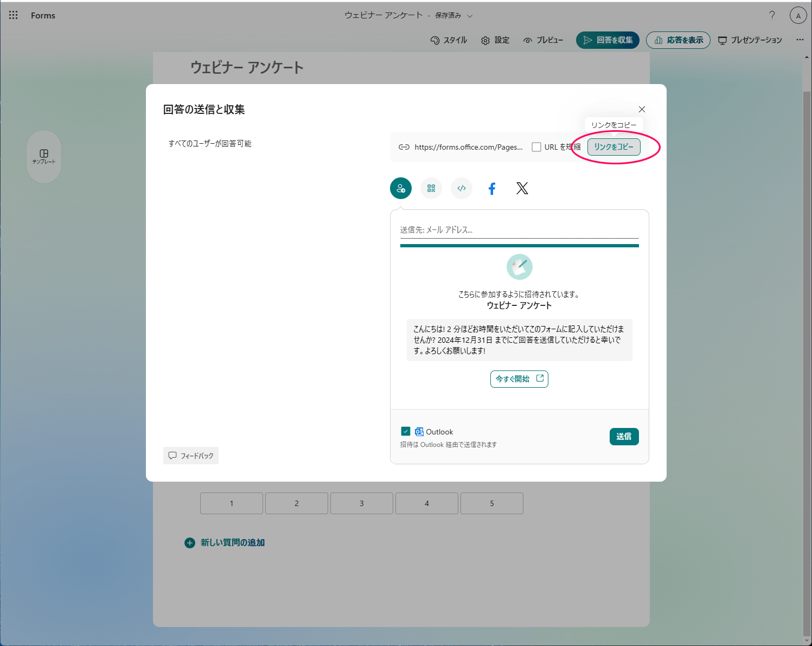812x646 pixels.
Task: Open the more options ellipsis menu
Action: point(800,39)
